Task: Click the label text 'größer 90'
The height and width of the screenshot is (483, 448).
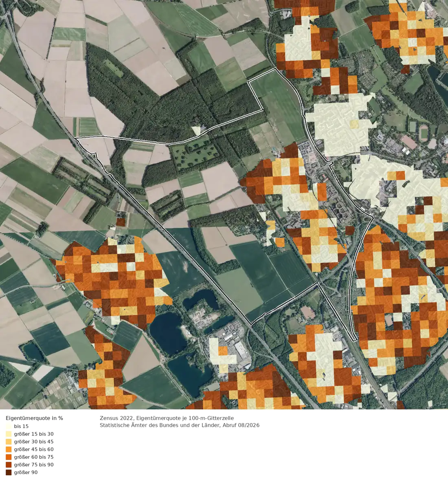Action: 26,472
